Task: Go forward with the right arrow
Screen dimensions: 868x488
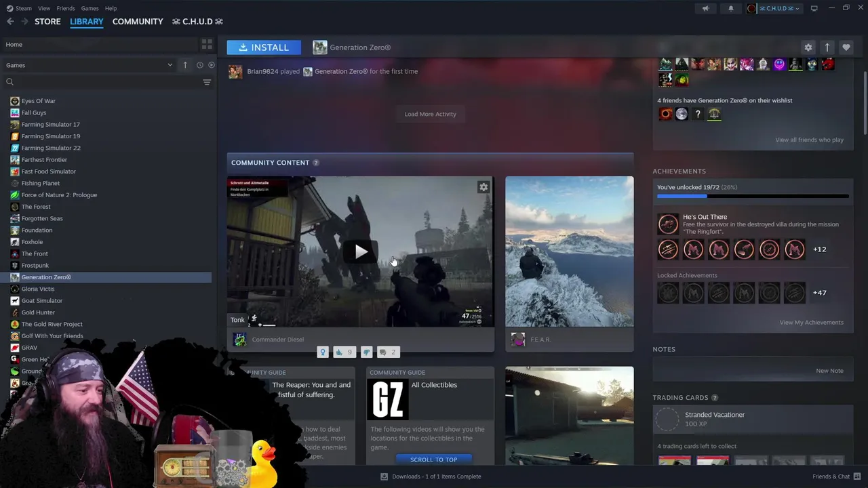Action: click(x=24, y=22)
